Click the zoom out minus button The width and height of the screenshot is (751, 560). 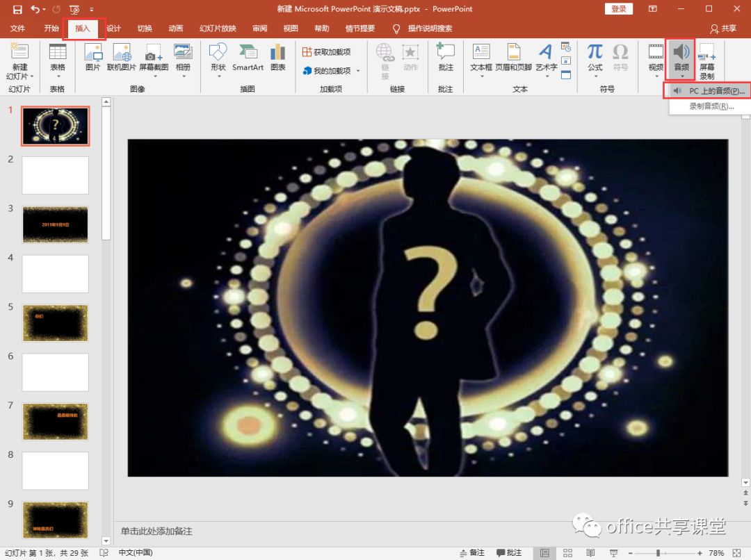(x=630, y=553)
